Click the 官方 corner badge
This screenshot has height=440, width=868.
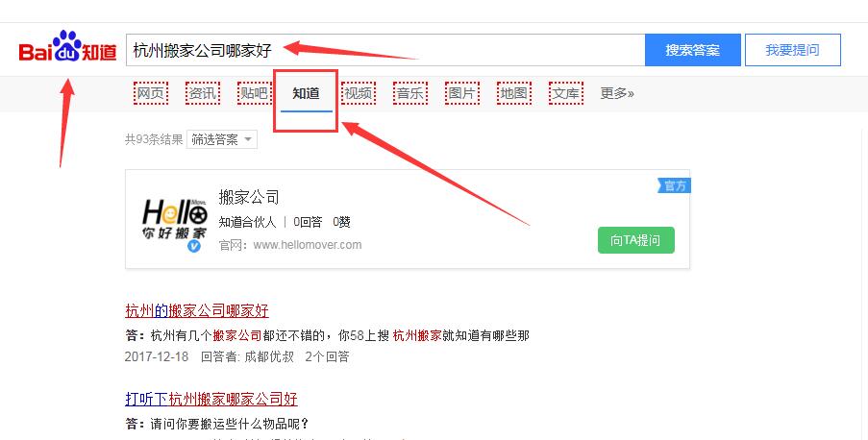pyautogui.click(x=675, y=185)
